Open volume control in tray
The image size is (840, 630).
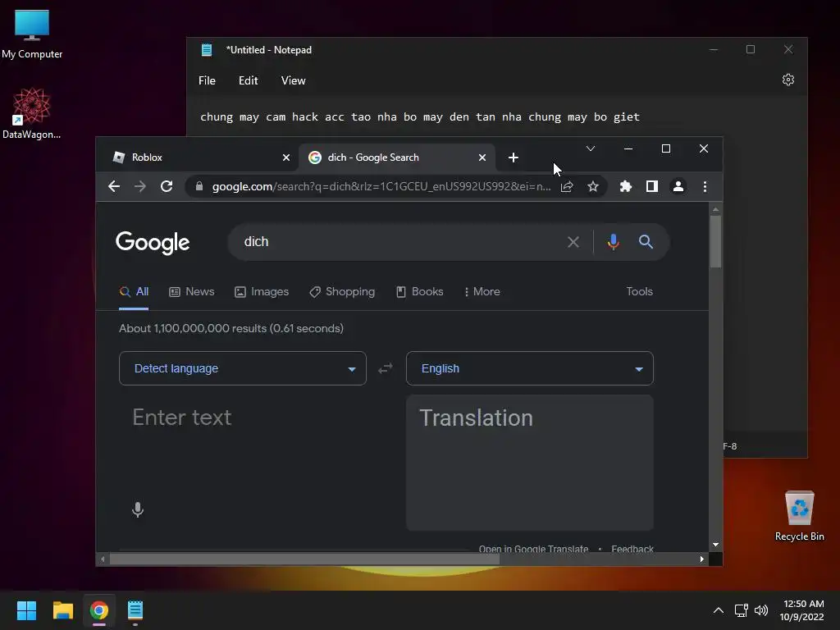click(x=760, y=610)
